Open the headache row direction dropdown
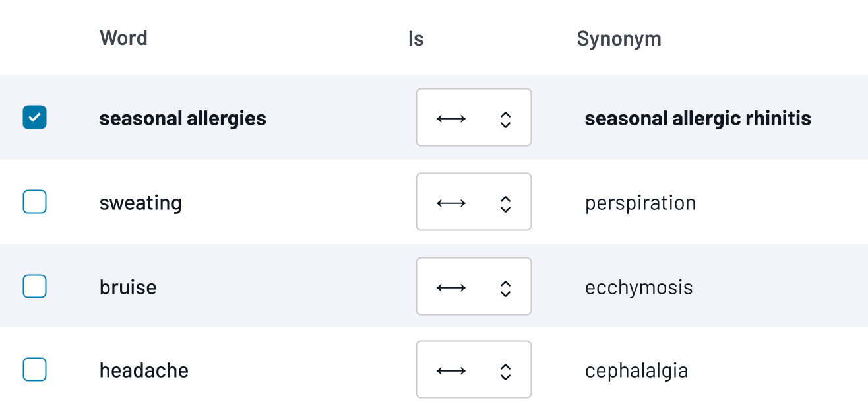868x412 pixels. (x=474, y=370)
